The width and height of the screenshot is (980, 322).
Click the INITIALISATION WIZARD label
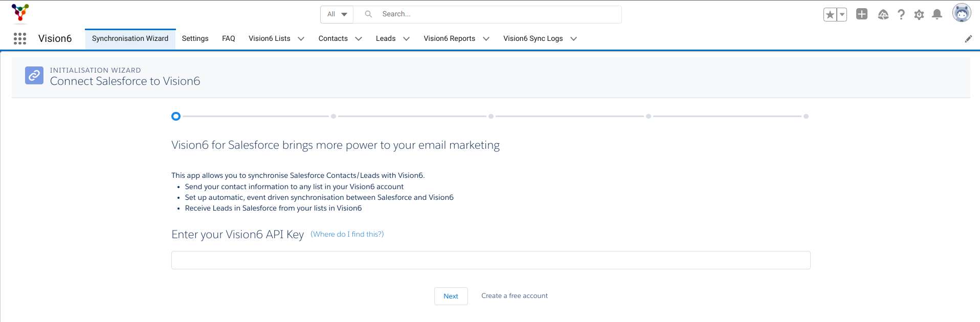[96, 71]
